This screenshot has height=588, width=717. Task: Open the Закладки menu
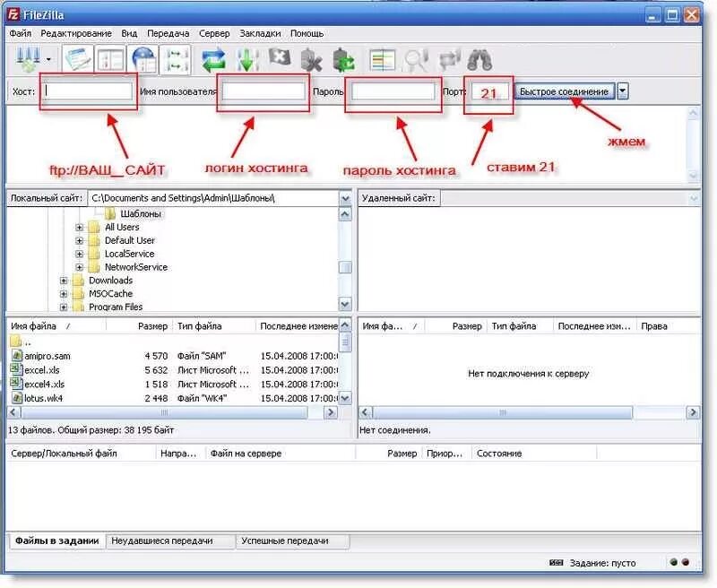[260, 33]
